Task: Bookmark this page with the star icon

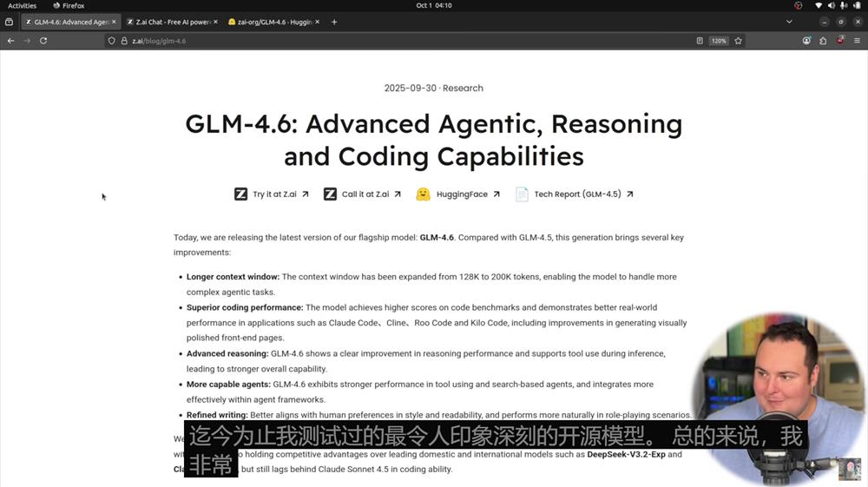Action: pos(739,41)
